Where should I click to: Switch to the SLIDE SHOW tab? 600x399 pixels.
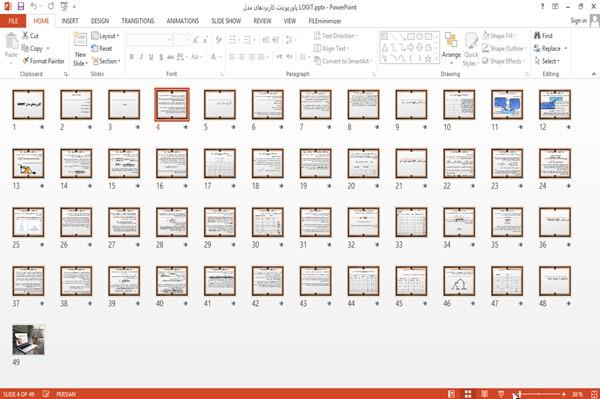(226, 21)
